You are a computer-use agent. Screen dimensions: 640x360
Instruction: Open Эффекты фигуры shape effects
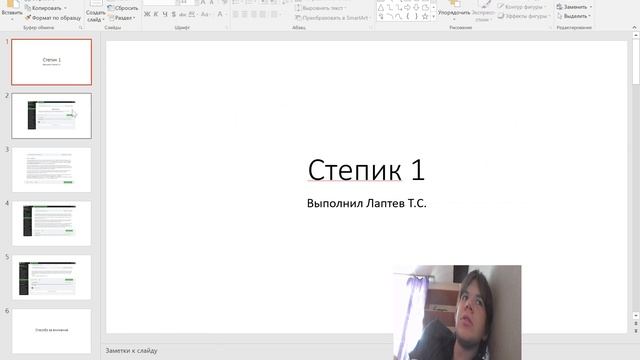(x=524, y=16)
